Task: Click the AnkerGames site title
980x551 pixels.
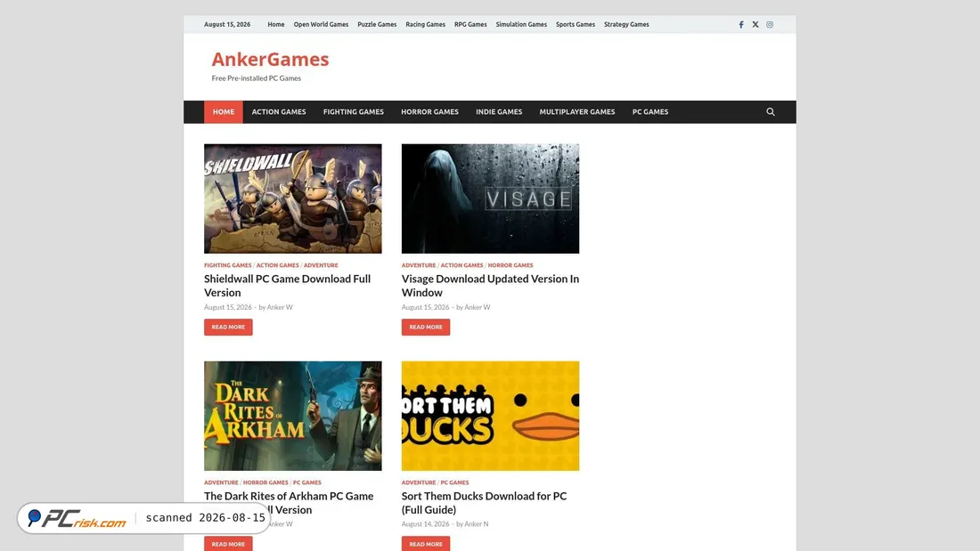Action: point(270,59)
